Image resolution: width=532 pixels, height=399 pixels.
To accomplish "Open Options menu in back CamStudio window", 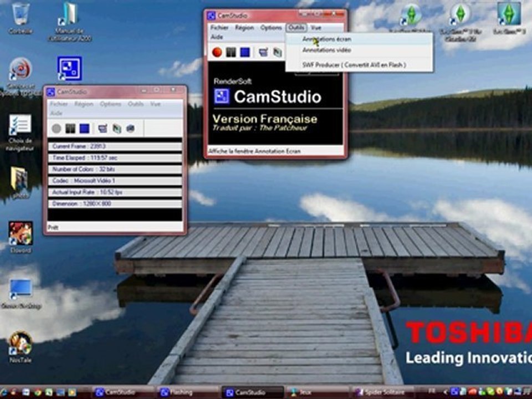I will pyautogui.click(x=110, y=104).
